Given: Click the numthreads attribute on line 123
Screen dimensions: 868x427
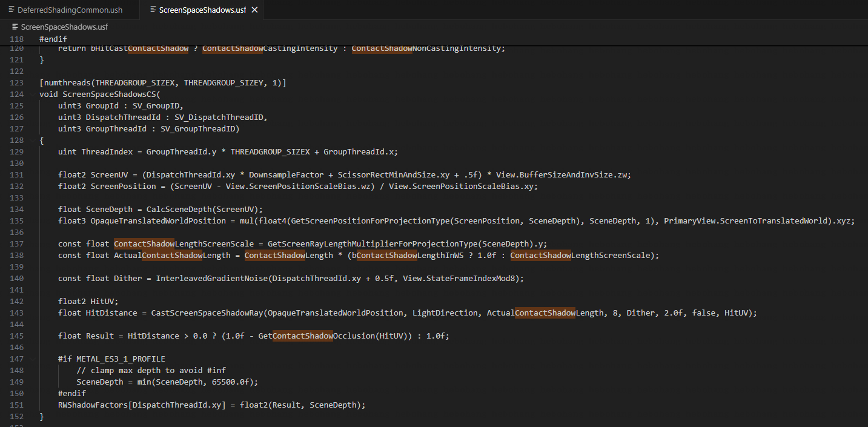Looking at the screenshot, I should pyautogui.click(x=63, y=83).
